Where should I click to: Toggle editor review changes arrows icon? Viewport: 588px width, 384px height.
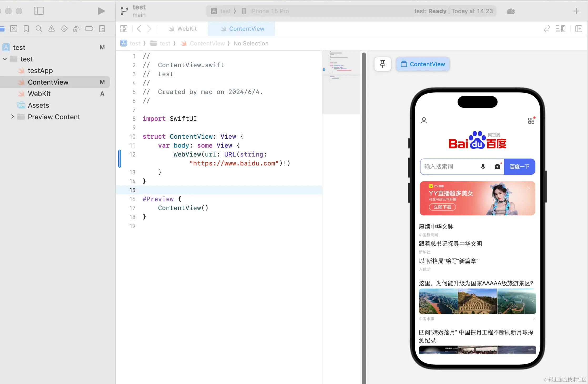point(547,29)
